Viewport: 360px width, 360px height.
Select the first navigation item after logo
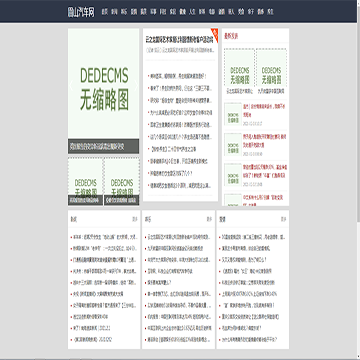(105, 12)
